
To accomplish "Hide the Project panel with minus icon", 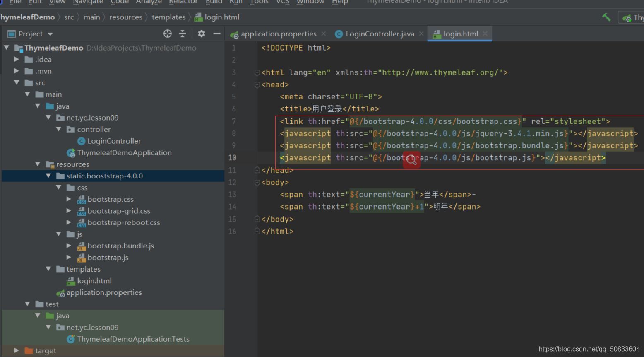I will (x=216, y=34).
